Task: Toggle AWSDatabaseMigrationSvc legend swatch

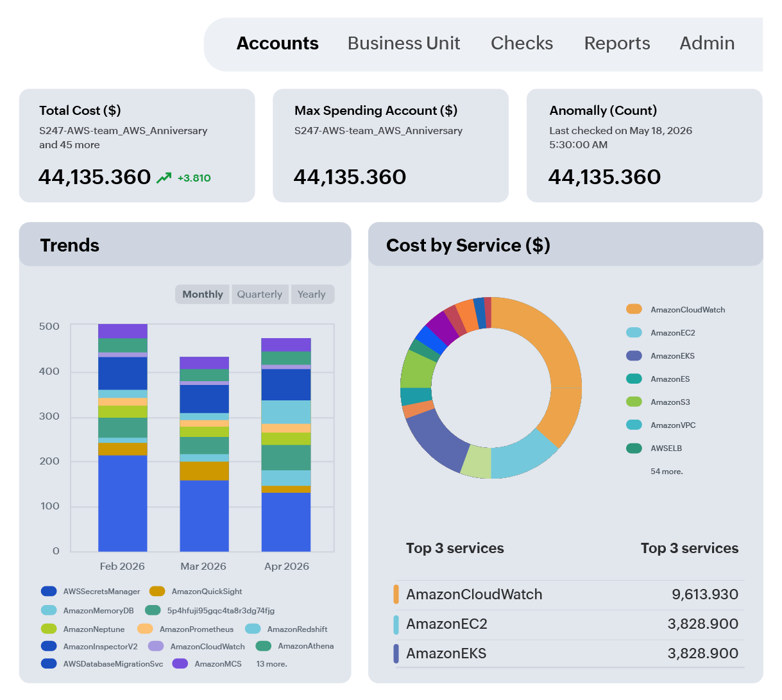Action: pyautogui.click(x=49, y=663)
